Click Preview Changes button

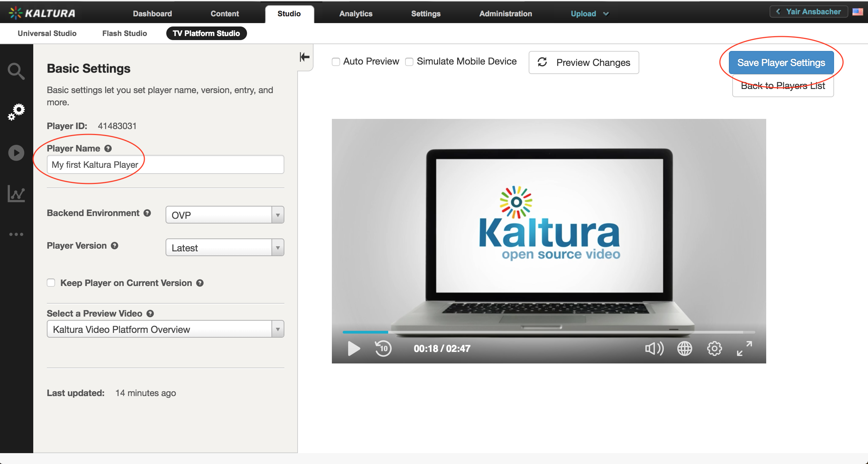point(584,63)
